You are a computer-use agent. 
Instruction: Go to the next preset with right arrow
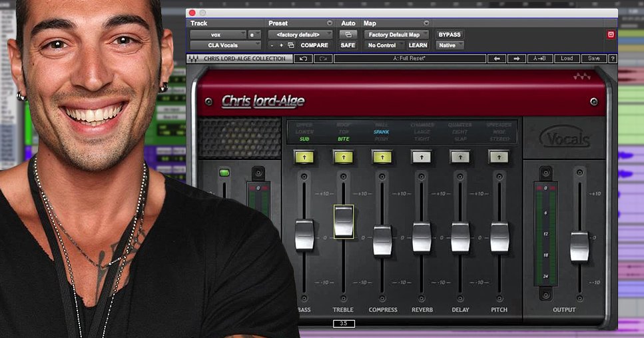[516, 59]
